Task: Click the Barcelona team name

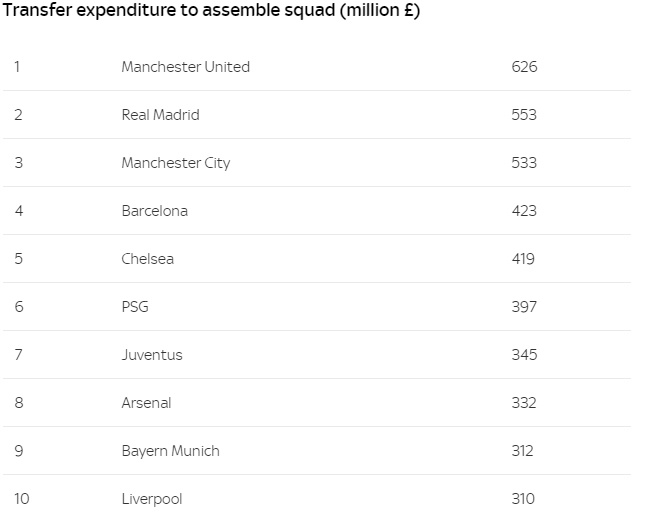Action: click(x=154, y=211)
